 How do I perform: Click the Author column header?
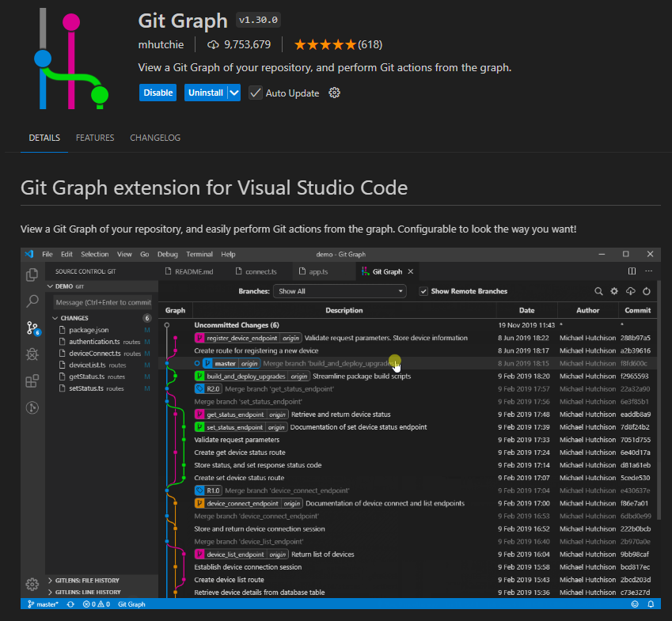pos(587,310)
